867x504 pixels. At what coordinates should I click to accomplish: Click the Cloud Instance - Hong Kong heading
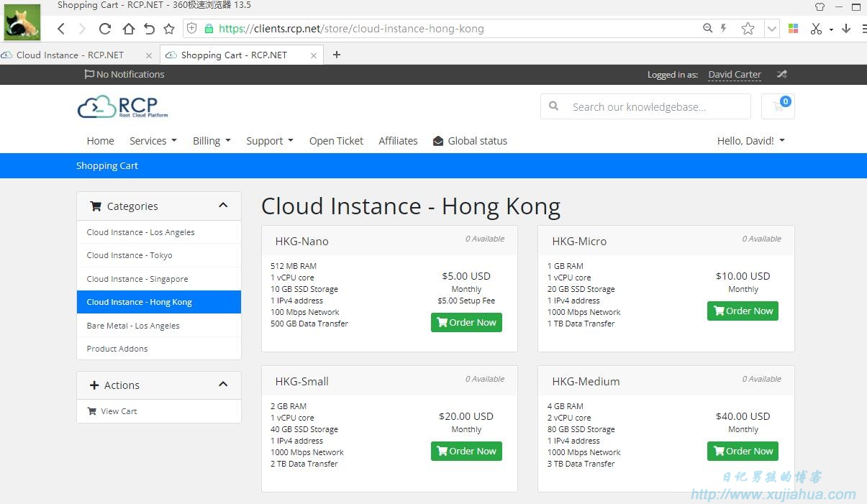point(410,206)
